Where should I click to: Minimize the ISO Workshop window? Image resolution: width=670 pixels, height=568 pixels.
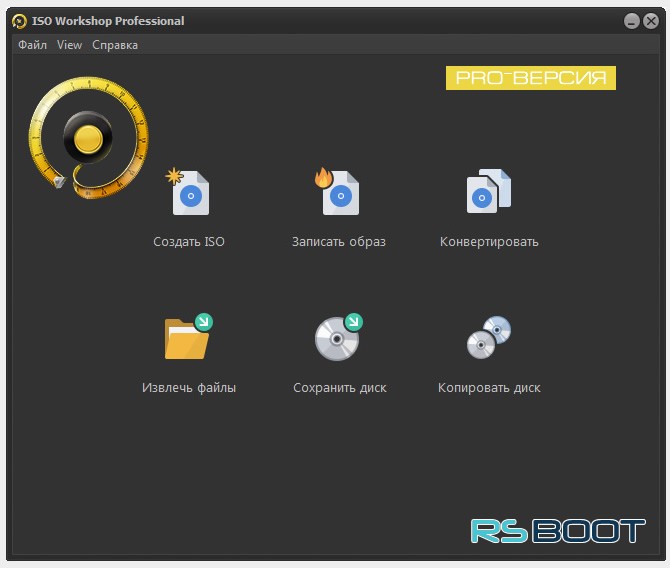point(632,21)
